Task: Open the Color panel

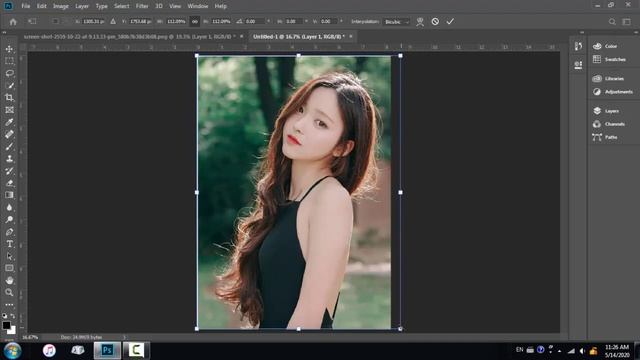Action: tap(605, 47)
